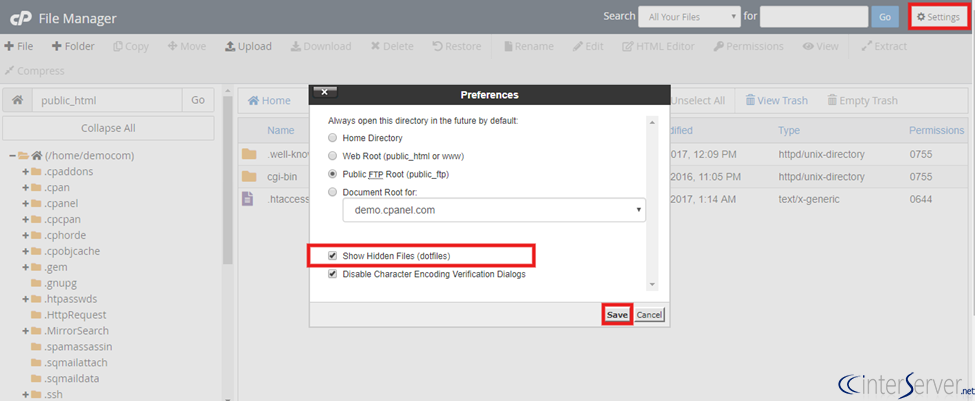Select .gnupg folder in tree
Viewport: 975px width, 401px height.
click(56, 283)
